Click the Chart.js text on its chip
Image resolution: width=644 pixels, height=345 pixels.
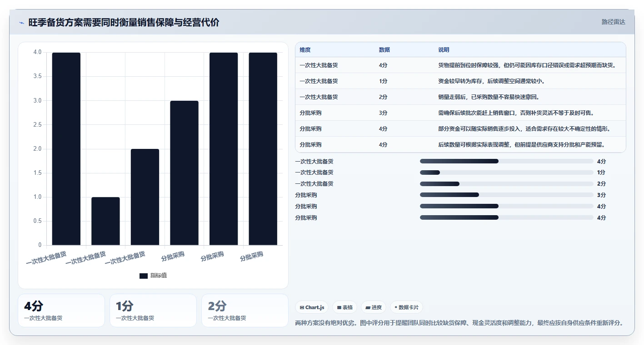tap(315, 308)
